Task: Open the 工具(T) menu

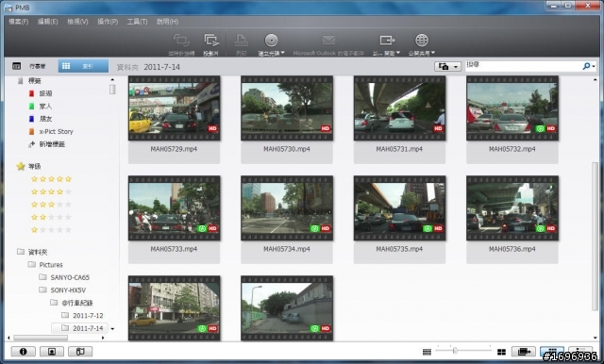Action: coord(137,22)
